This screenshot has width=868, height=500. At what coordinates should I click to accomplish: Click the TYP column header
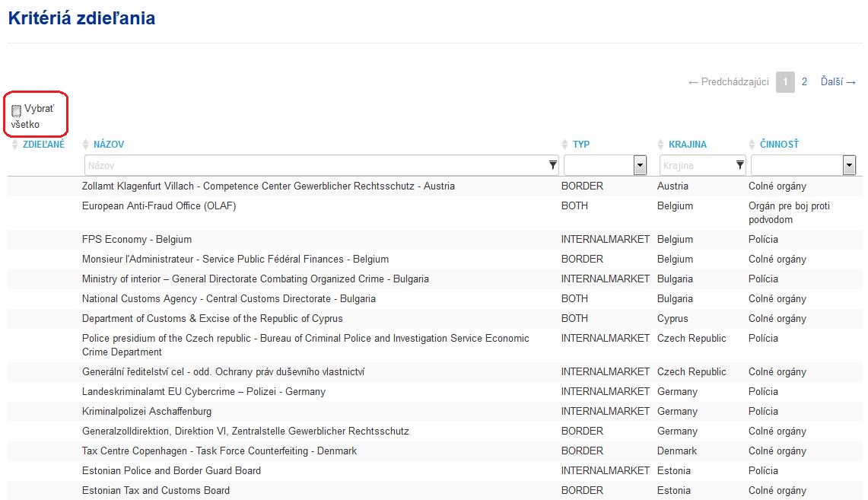tap(580, 145)
